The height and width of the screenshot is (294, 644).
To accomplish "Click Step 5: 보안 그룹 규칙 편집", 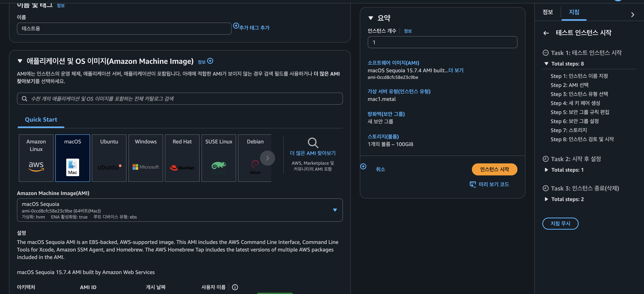I will (580, 112).
